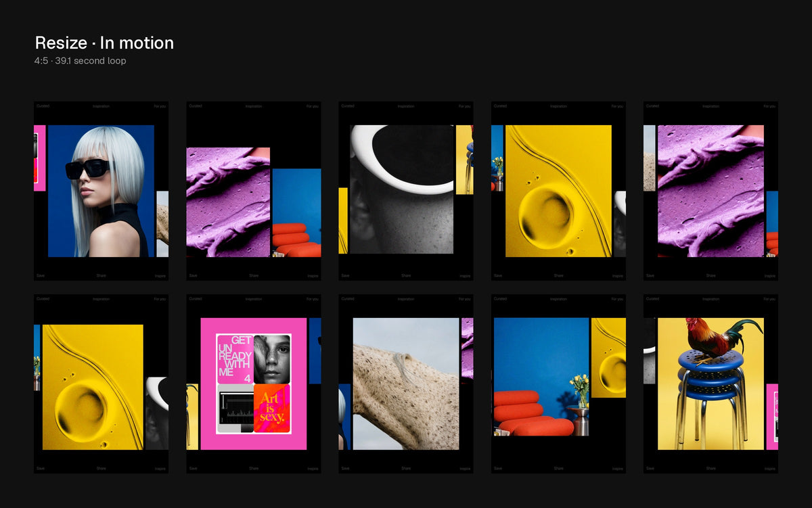Screen dimensions: 812x508
Task: Tap Inspire below the white hat photo
Action: tap(465, 276)
